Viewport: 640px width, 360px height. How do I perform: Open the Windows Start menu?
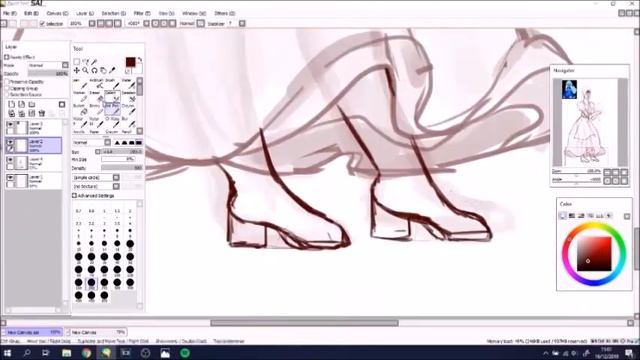pyautogui.click(x=7, y=353)
